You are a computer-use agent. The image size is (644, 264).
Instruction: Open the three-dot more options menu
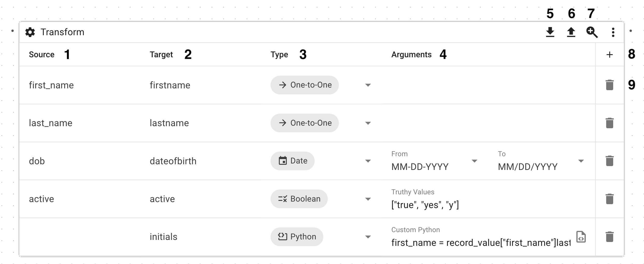pyautogui.click(x=613, y=32)
